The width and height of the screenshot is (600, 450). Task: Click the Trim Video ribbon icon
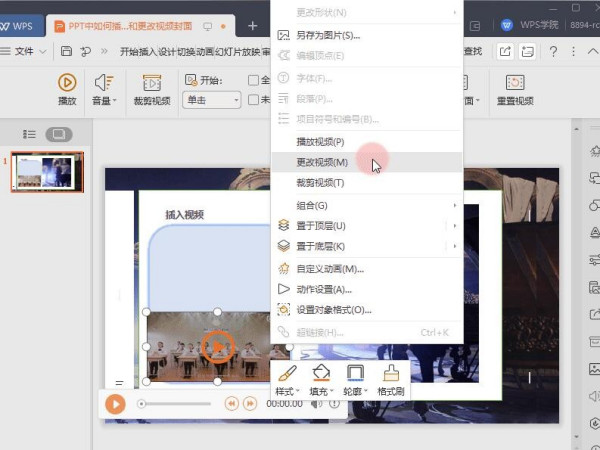click(152, 90)
